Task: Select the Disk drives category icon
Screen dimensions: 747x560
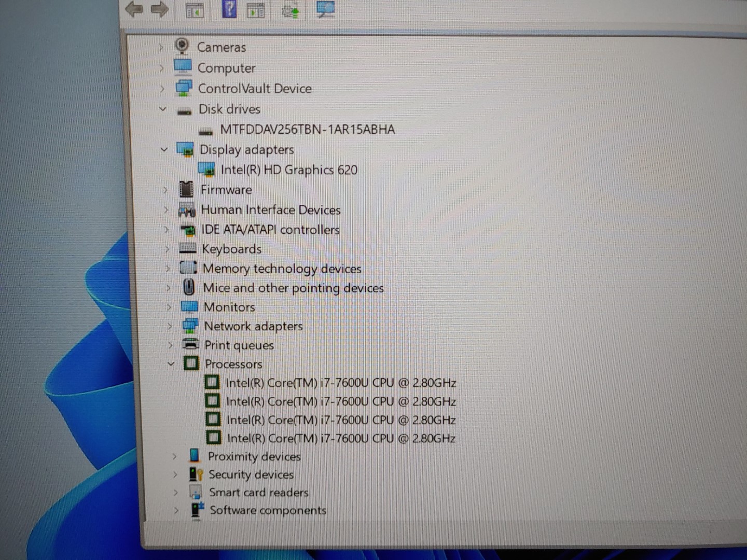Action: pyautogui.click(x=184, y=110)
